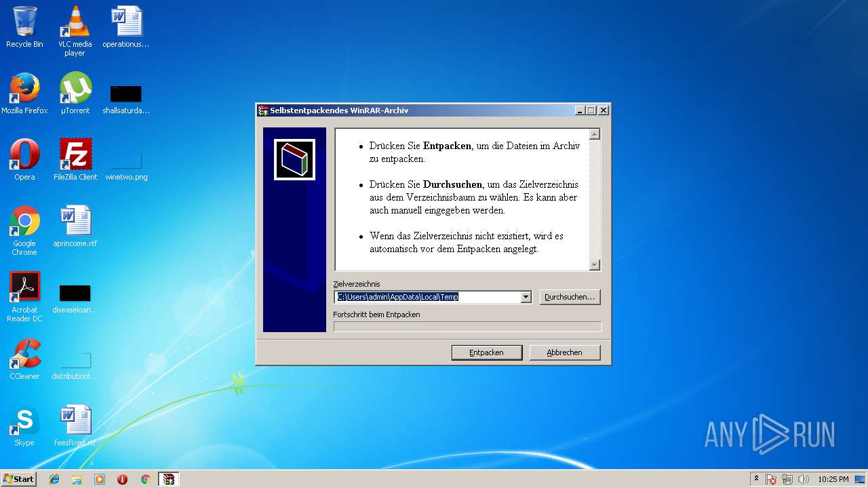Launch Acrobat Reader DC shortcut
This screenshot has width=868, height=488.
click(x=24, y=297)
